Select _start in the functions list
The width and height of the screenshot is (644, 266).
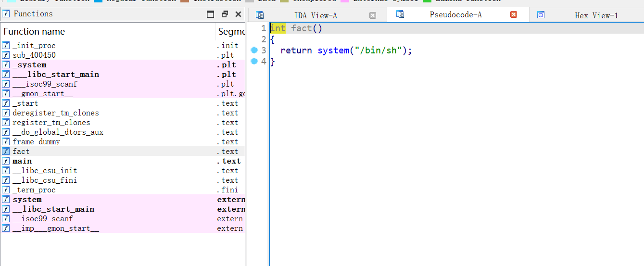[123, 103]
